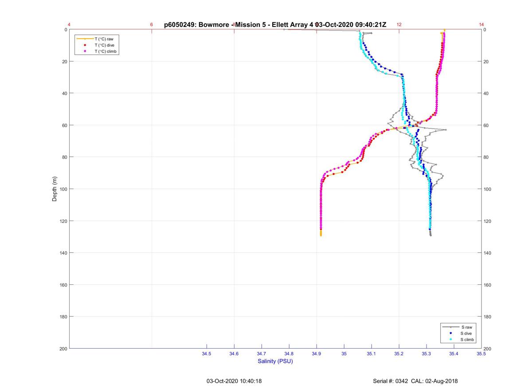Click the 34.7 salinity tick label
Image resolution: width=532 pixels, height=392 pixels.
[262, 354]
